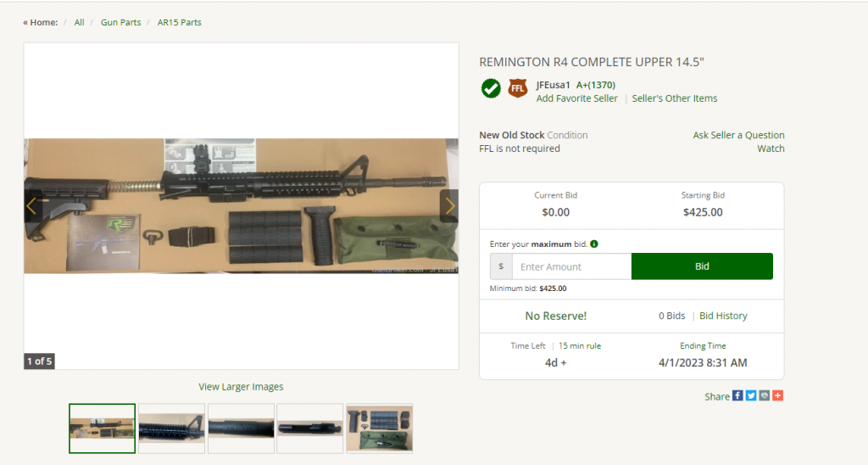The height and width of the screenshot is (465, 868).
Task: Open the All breadcrumb link
Action: coord(79,22)
